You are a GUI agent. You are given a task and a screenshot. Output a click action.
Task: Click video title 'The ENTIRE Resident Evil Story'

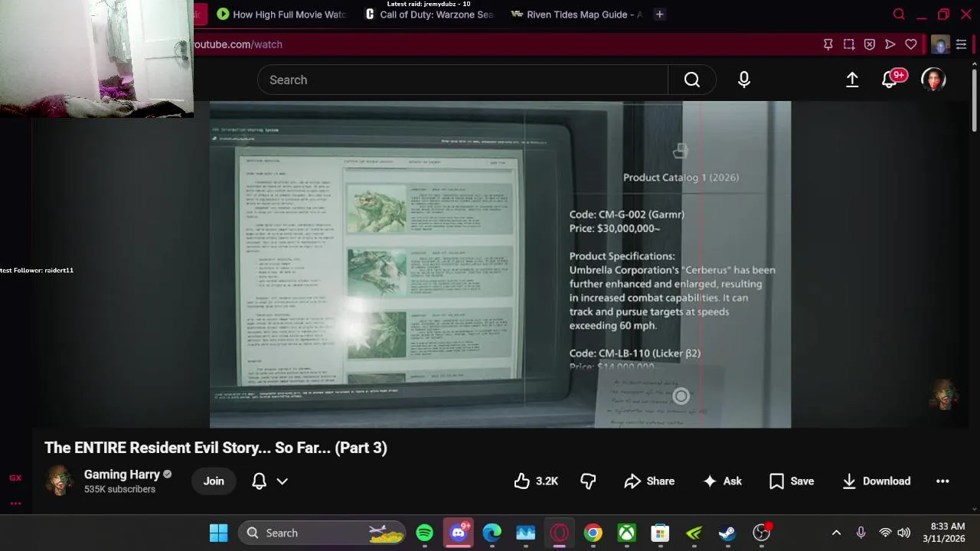pos(216,448)
